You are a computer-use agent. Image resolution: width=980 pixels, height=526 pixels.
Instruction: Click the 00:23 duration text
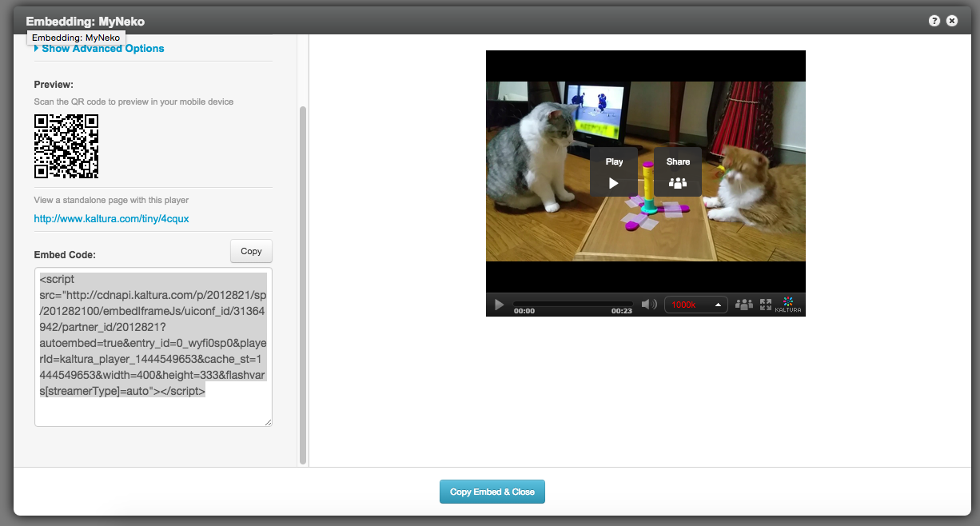click(622, 311)
